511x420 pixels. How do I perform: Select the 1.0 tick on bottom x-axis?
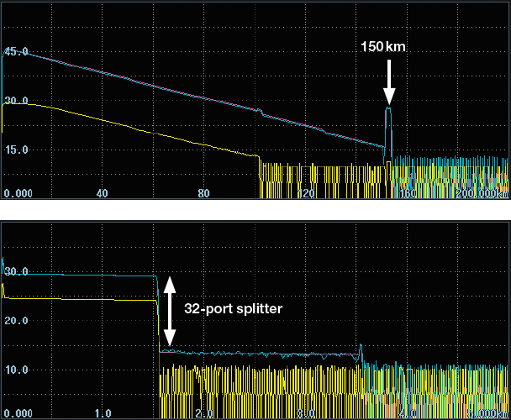[x=103, y=413]
